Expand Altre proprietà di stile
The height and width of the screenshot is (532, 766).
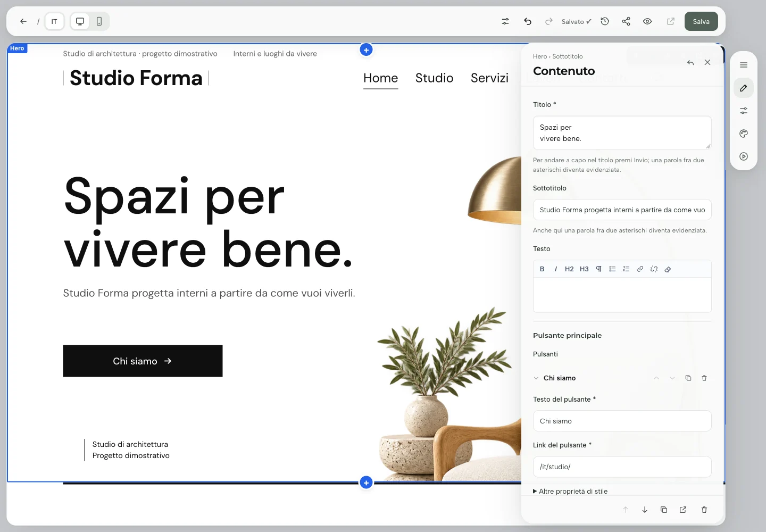point(570,491)
